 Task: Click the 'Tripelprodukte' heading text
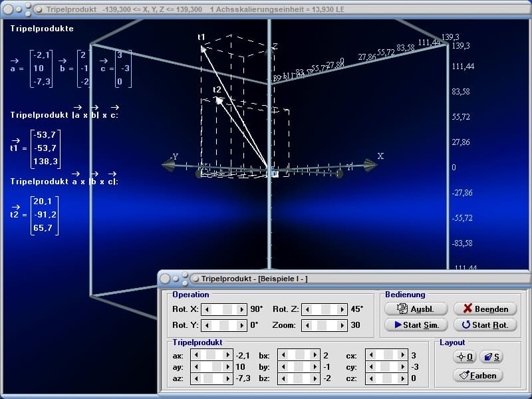(x=42, y=29)
